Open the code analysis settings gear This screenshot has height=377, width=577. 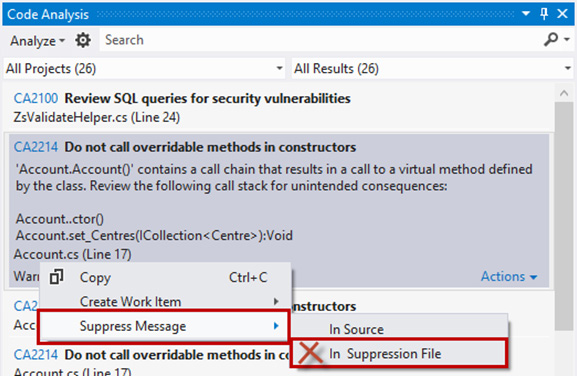pyautogui.click(x=83, y=40)
